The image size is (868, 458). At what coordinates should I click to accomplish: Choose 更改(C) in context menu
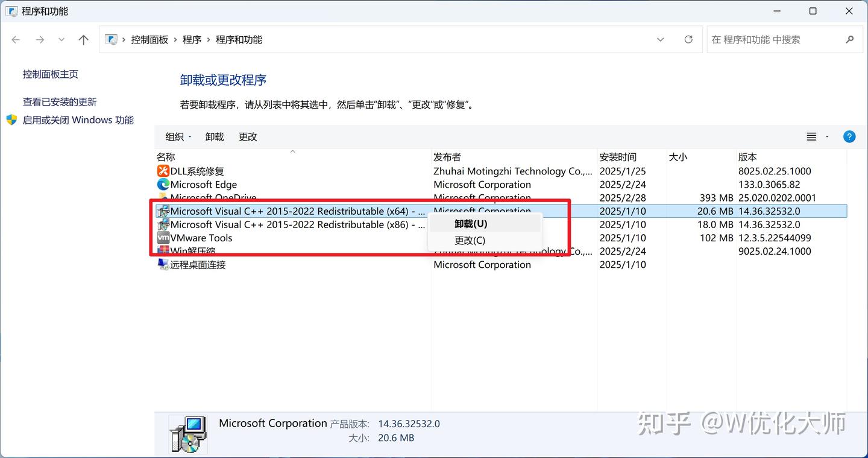coord(485,240)
